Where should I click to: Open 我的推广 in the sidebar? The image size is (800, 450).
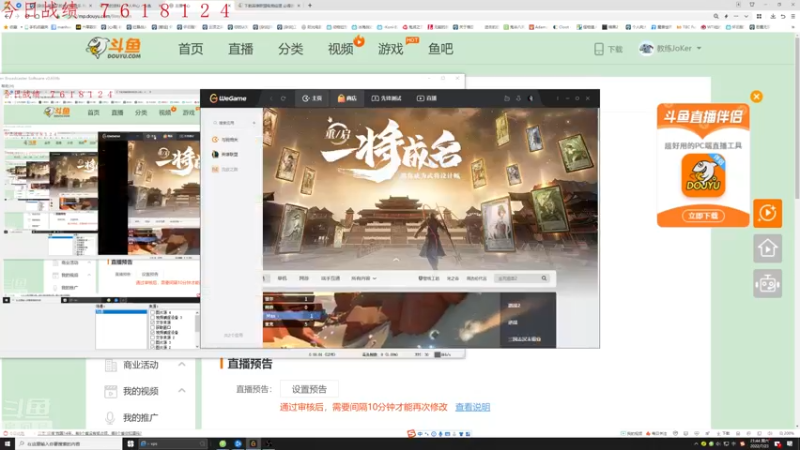click(x=140, y=418)
